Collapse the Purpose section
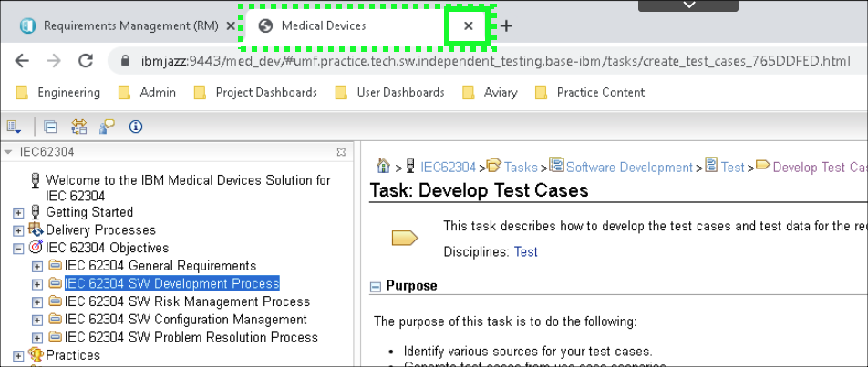This screenshot has width=868, height=367. click(375, 287)
